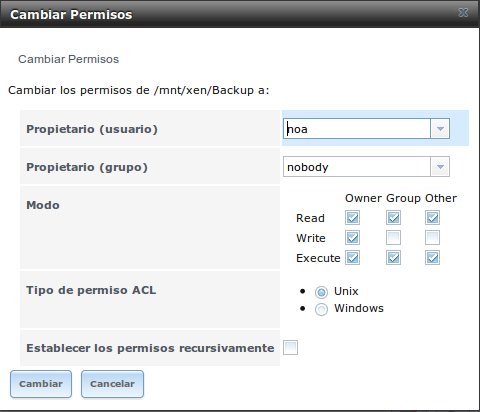Toggle Owner Write permission checkbox

[352, 238]
